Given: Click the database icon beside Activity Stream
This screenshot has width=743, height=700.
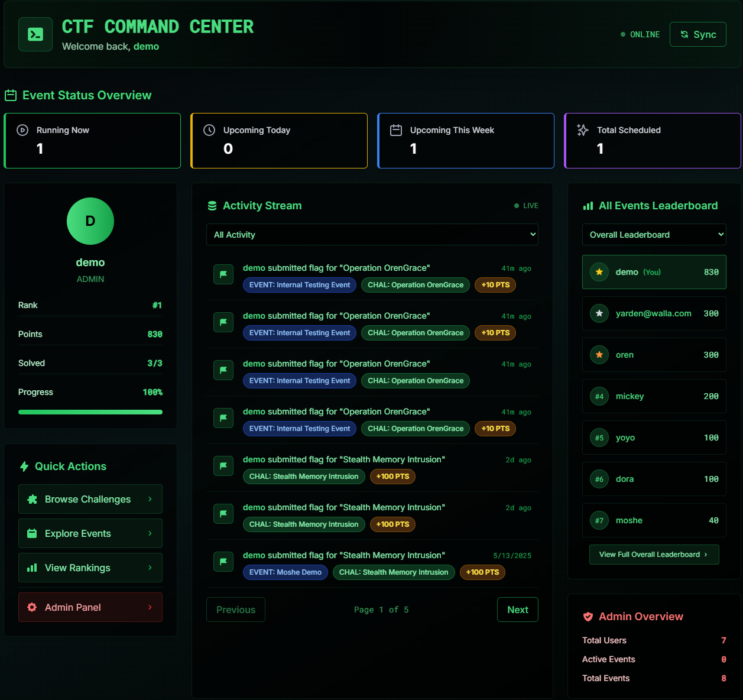Looking at the screenshot, I should [x=212, y=206].
